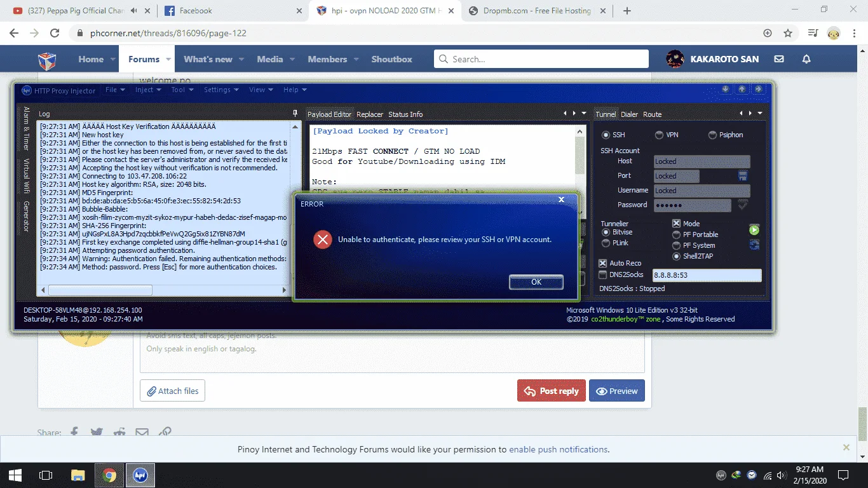868x488 pixels.
Task: Click the HTTP Proxy Injector logo icon
Action: click(x=26, y=90)
